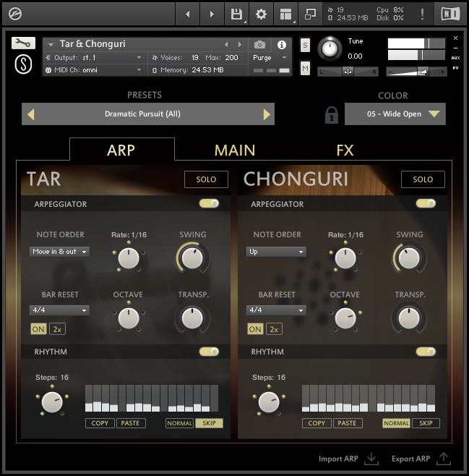Open the instrument info icon

(282, 45)
